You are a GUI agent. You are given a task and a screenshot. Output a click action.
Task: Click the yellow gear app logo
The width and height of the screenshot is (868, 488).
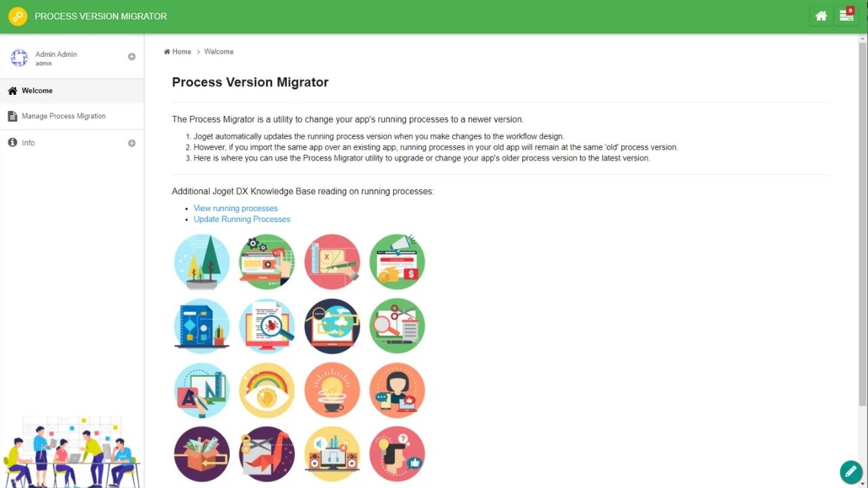click(18, 16)
